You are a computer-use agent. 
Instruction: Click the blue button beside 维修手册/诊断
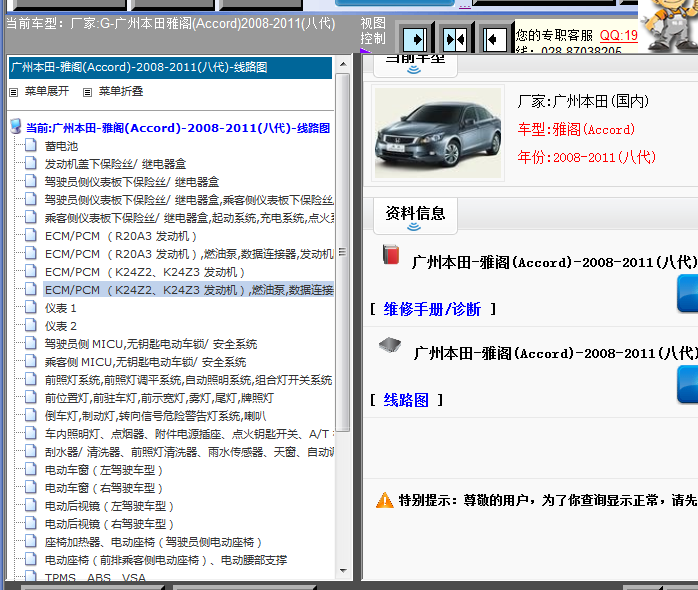[687, 293]
